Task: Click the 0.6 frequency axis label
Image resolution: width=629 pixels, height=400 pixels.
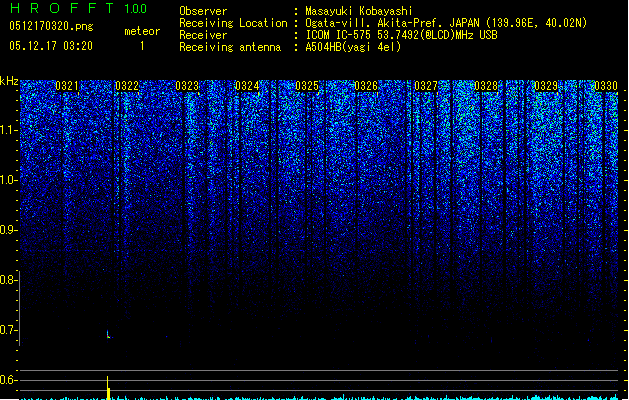Action: (x=8, y=380)
